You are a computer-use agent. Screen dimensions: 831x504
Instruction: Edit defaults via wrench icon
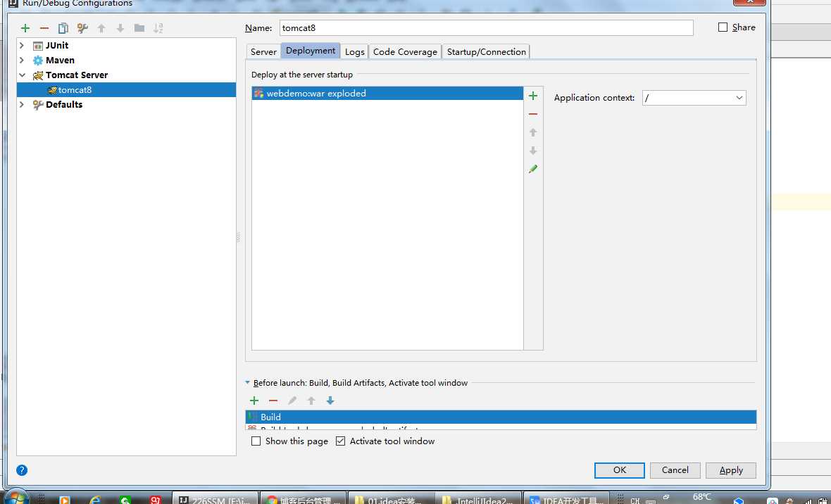click(82, 28)
